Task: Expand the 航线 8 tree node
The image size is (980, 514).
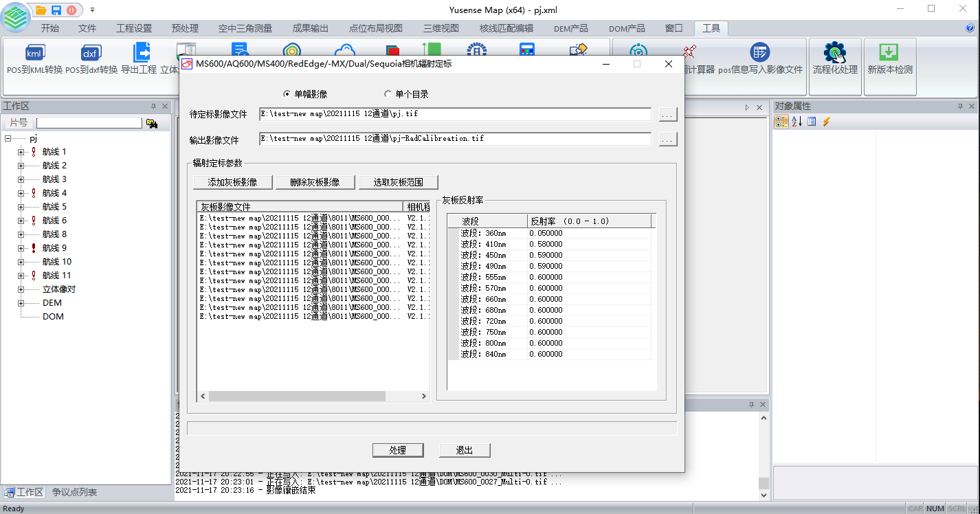Action: click(21, 234)
